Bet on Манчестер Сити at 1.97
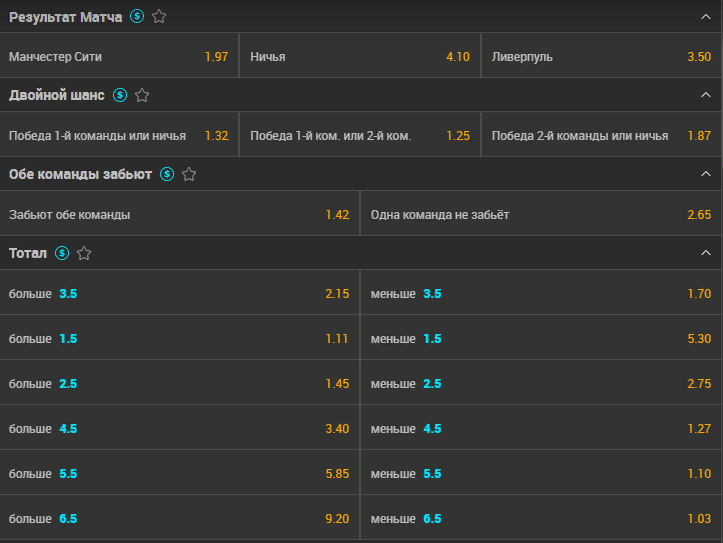 coord(119,55)
